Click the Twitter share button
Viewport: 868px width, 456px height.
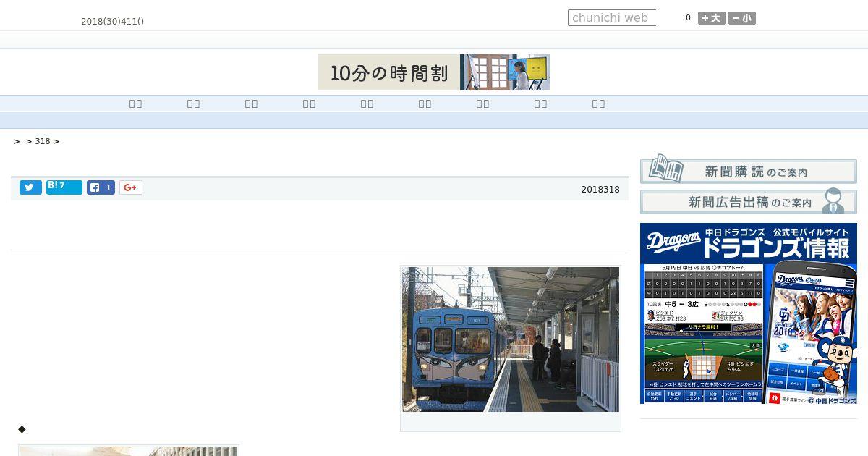[x=30, y=187]
